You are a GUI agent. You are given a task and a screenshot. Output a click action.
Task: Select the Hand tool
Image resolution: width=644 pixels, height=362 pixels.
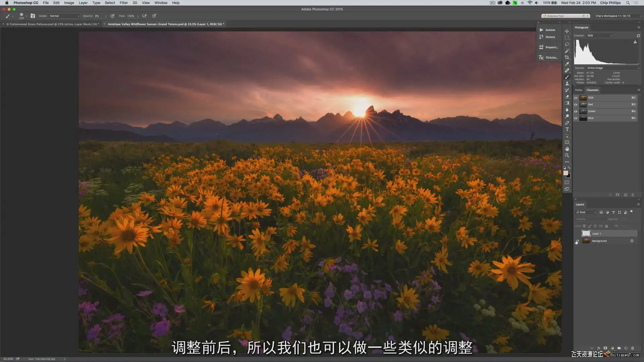tap(567, 149)
